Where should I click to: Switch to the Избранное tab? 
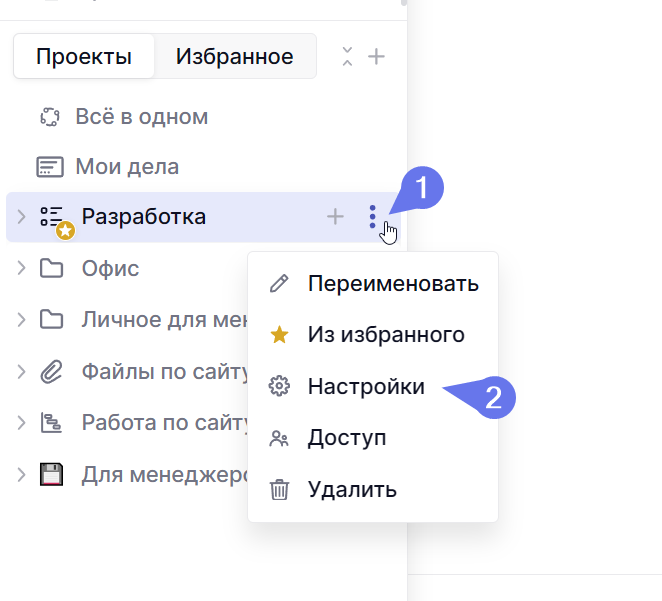coord(234,57)
